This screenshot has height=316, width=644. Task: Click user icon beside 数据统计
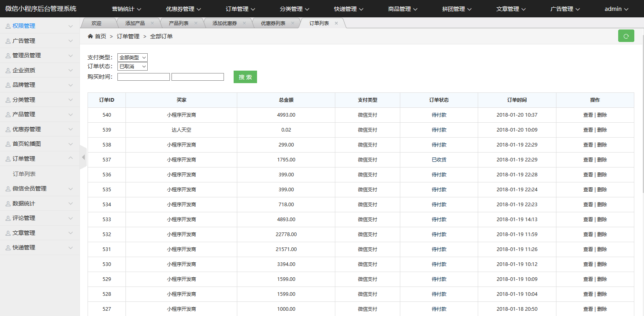[8, 203]
